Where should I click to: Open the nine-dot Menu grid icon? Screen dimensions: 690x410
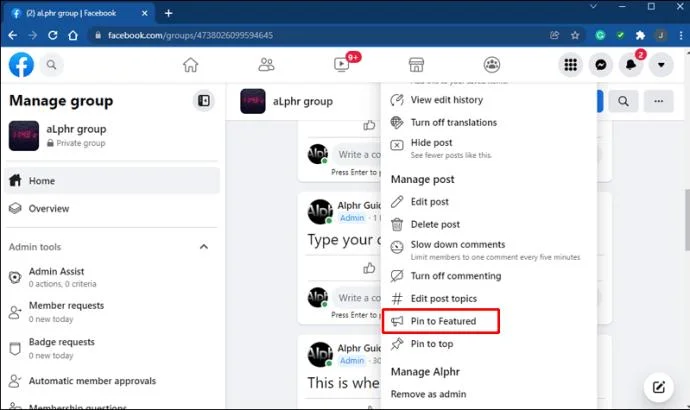tap(571, 65)
